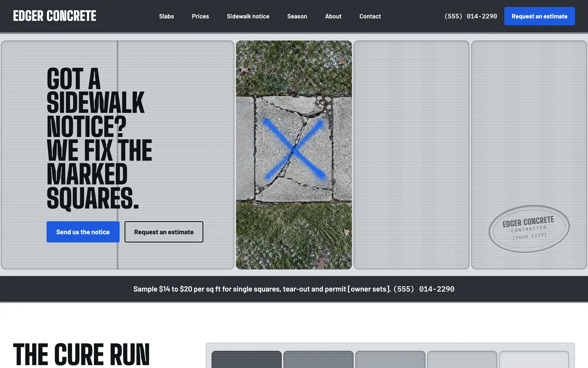The height and width of the screenshot is (368, 588).
Task: Select the Season nav link
Action: point(297,16)
